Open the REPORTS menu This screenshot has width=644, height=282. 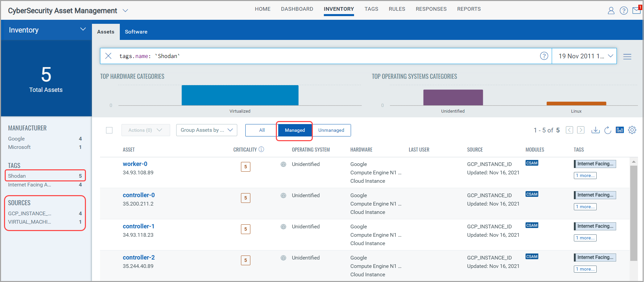pos(469,9)
